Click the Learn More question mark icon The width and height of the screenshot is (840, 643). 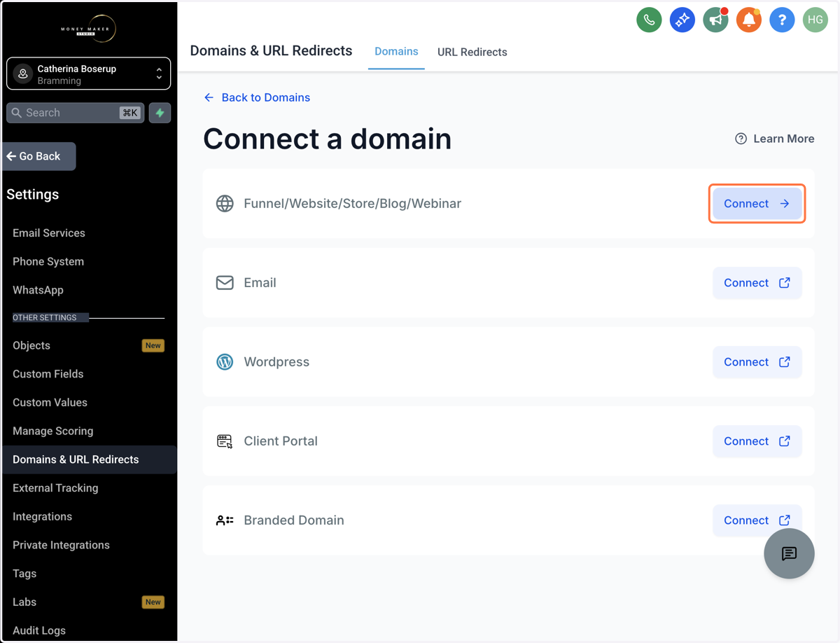point(741,139)
